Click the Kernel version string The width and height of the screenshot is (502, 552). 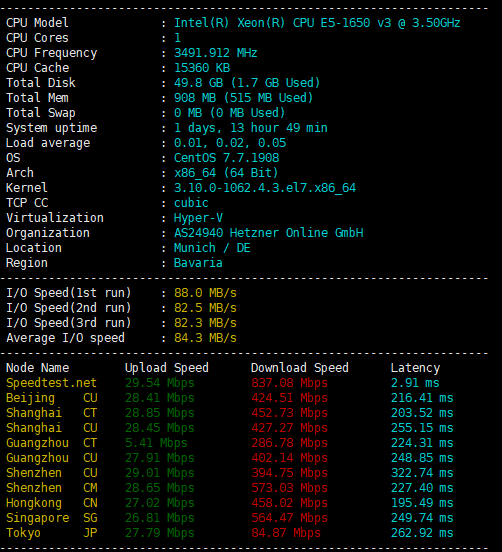click(265, 188)
